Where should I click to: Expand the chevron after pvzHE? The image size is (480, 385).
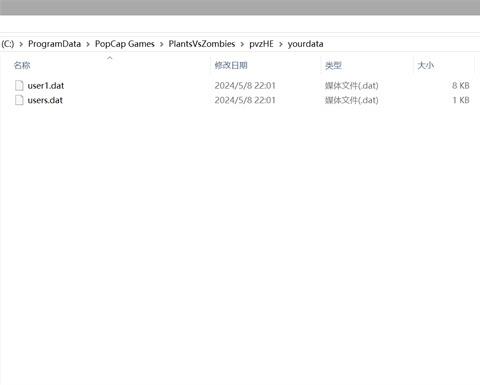click(281, 44)
